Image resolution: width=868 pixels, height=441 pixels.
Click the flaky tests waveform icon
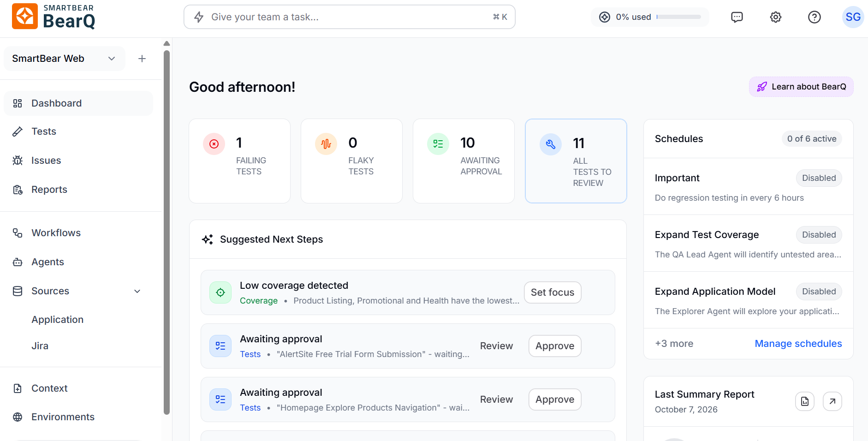tap(326, 144)
